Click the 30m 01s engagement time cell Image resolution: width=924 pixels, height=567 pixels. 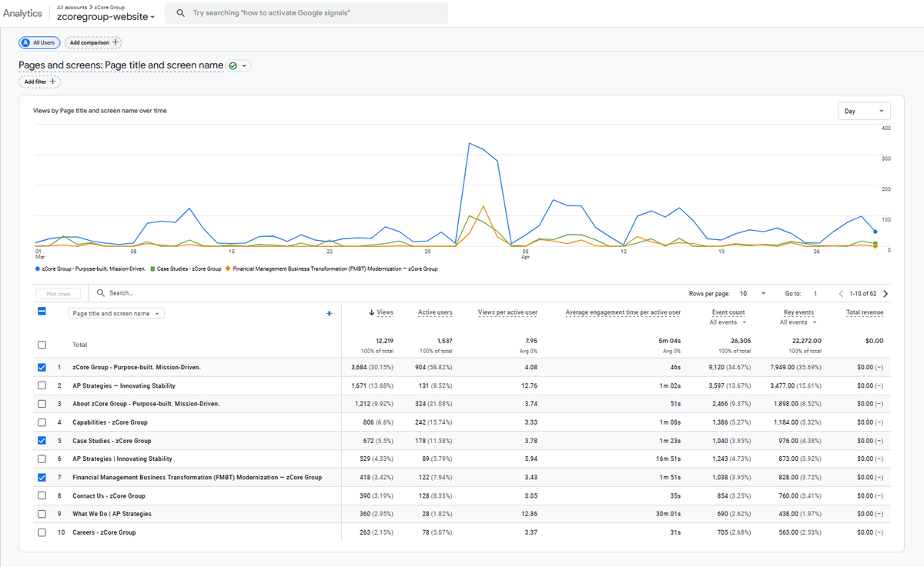(669, 514)
